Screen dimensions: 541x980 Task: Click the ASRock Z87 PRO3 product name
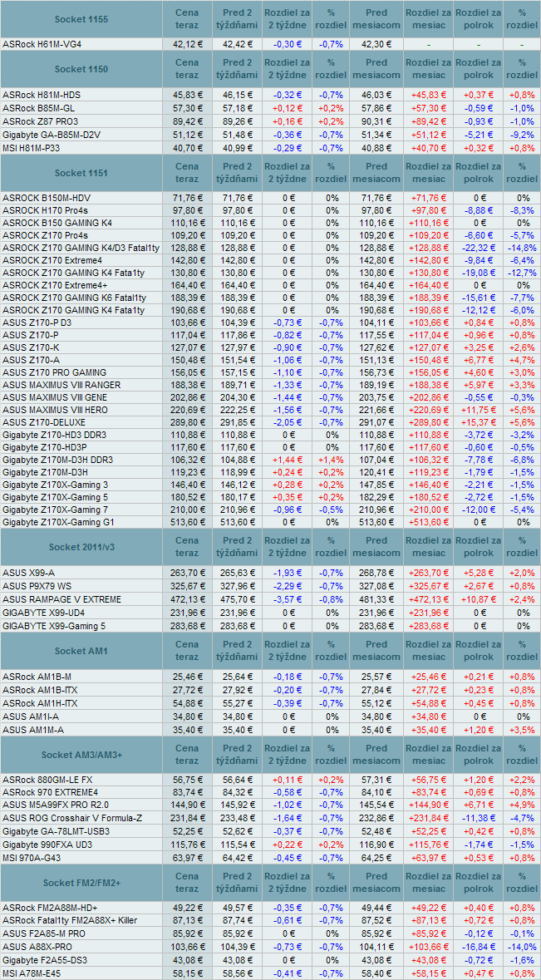click(40, 121)
